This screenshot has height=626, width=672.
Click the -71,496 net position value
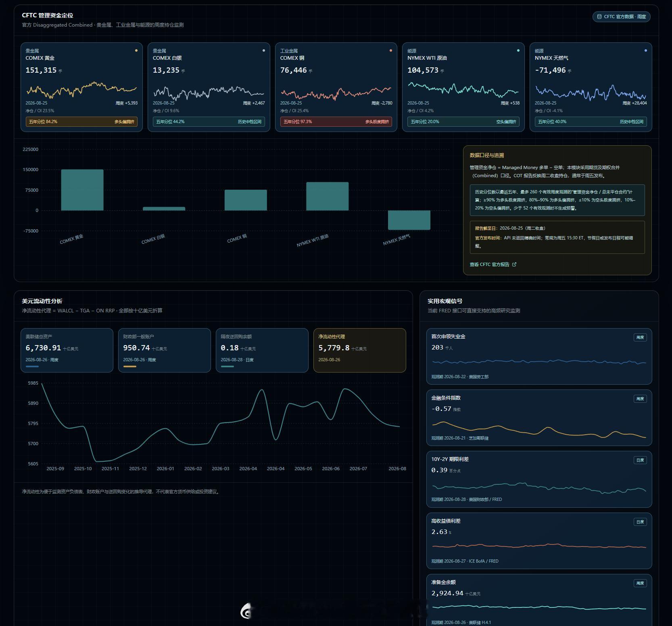click(x=550, y=70)
